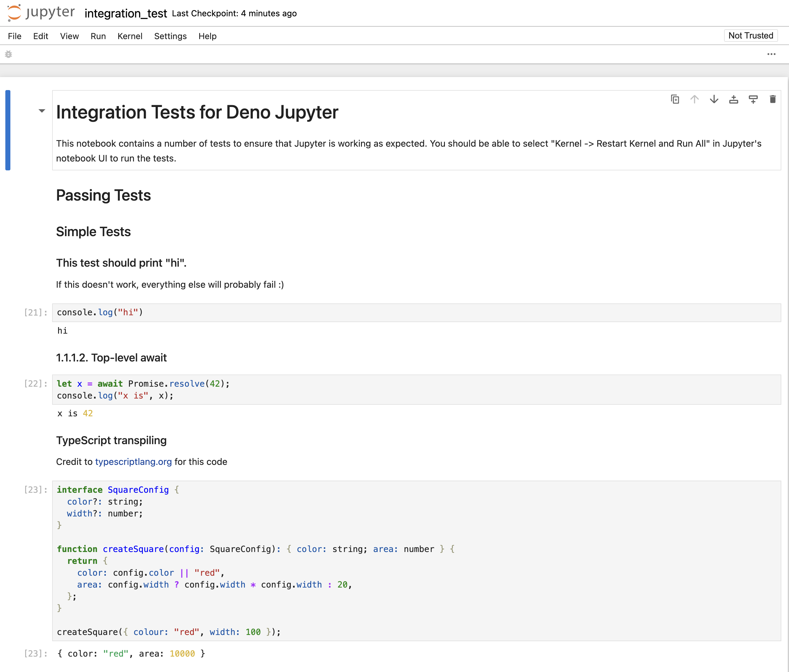Open the Run menu
Screen dimensions: 789x672
pos(98,36)
